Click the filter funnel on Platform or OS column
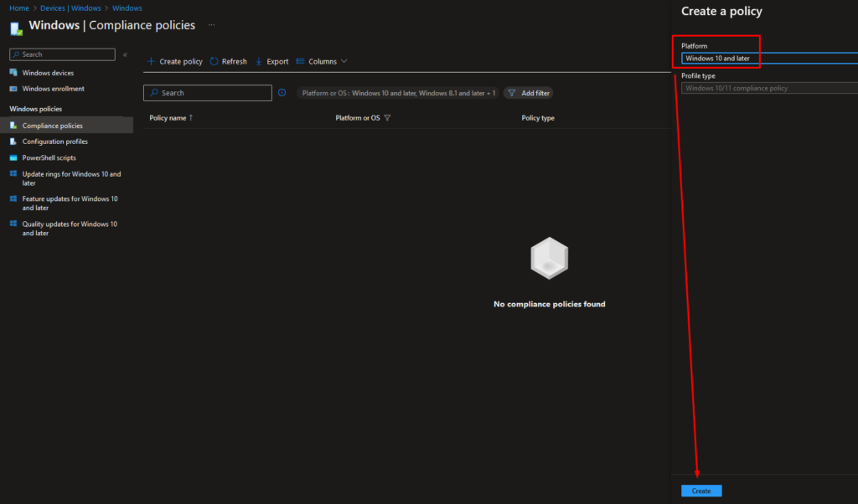Viewport: 858px width, 504px height. point(387,118)
